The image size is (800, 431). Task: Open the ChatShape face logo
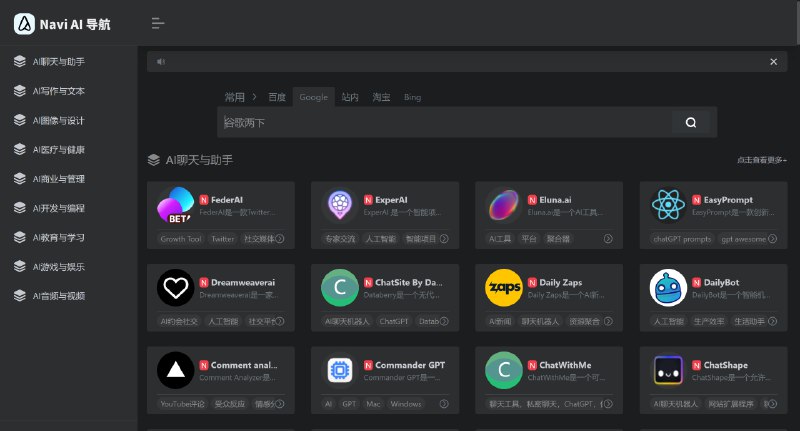point(668,370)
